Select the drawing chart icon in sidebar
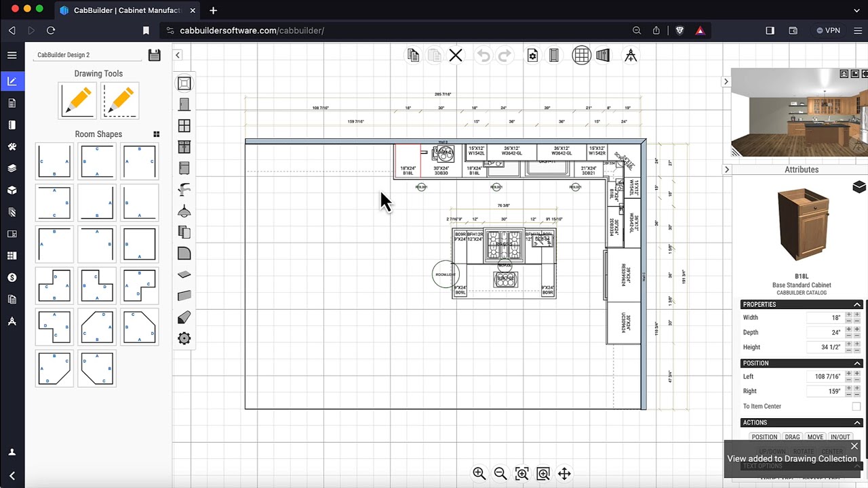The image size is (868, 488). tap(12, 81)
